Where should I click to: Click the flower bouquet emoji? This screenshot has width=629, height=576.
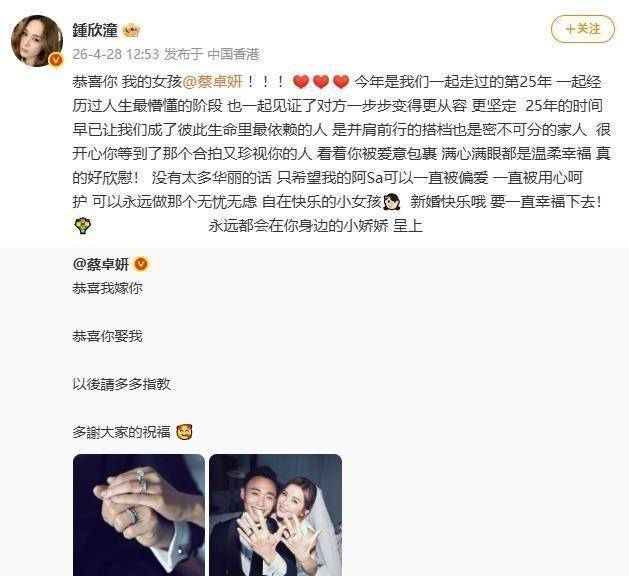[82, 226]
